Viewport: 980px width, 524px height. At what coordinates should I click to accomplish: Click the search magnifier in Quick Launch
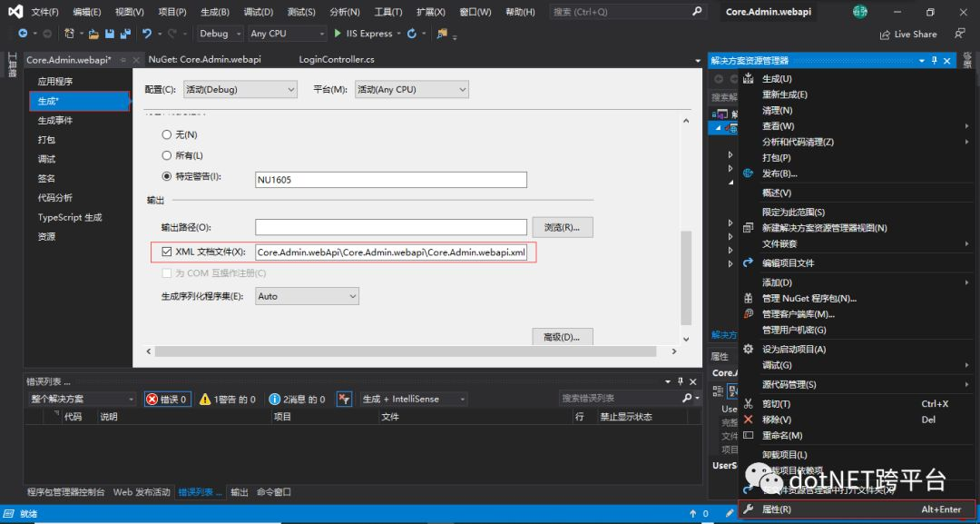pos(697,11)
